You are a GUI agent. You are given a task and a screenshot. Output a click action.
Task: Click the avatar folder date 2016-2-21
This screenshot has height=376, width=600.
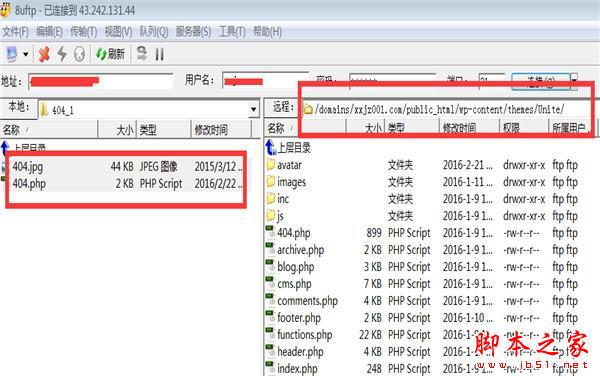click(468, 165)
